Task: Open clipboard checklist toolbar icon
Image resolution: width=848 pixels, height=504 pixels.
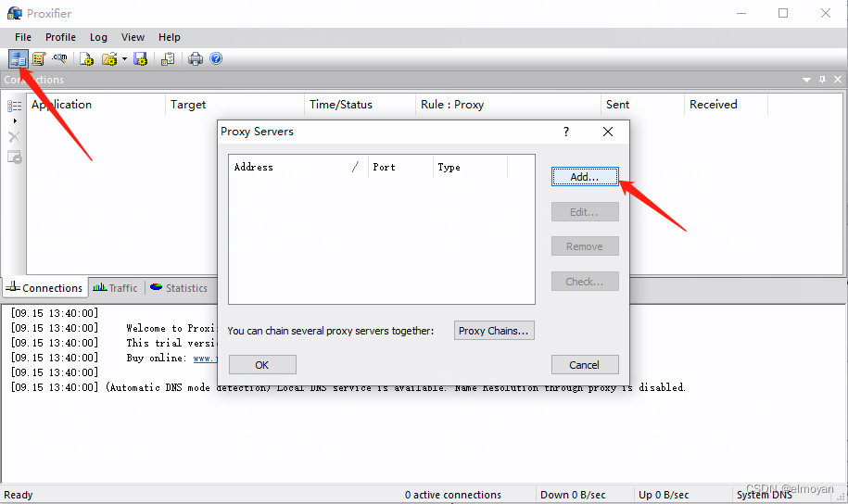Action: [x=168, y=58]
